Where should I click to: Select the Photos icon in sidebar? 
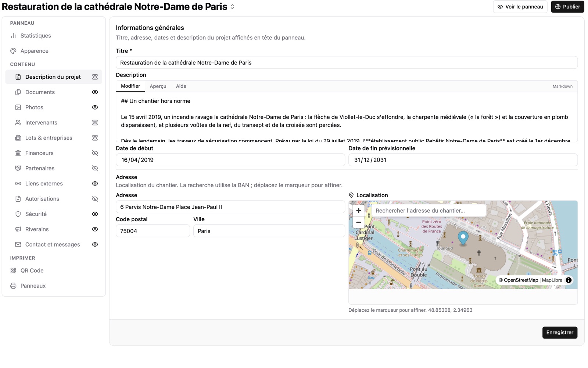pyautogui.click(x=18, y=107)
